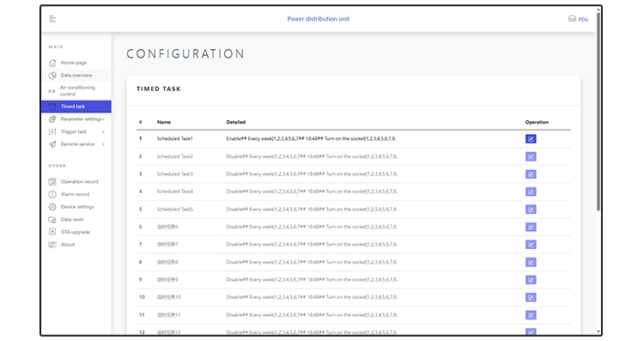Click the detail text of Scheduled Task2
The image size is (644, 341).
click(x=312, y=156)
